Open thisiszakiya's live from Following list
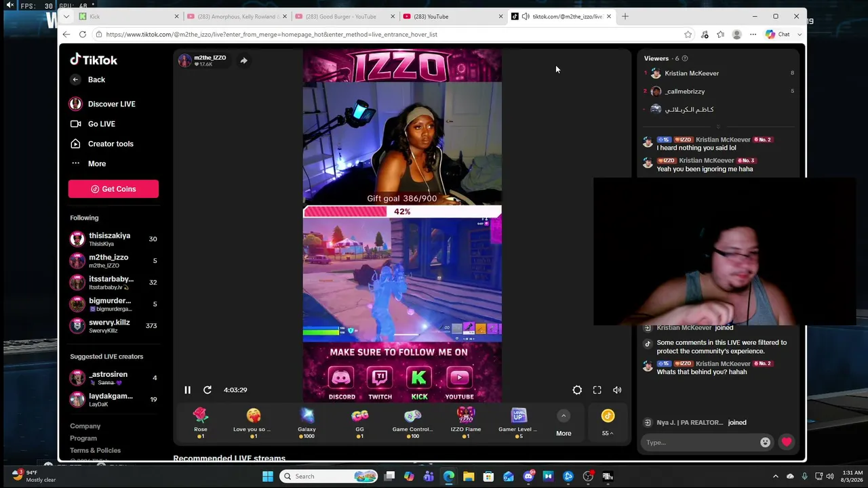 coord(113,239)
